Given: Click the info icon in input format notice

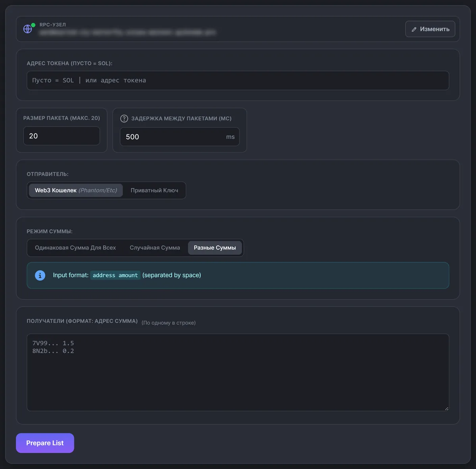Looking at the screenshot, I should pyautogui.click(x=40, y=275).
